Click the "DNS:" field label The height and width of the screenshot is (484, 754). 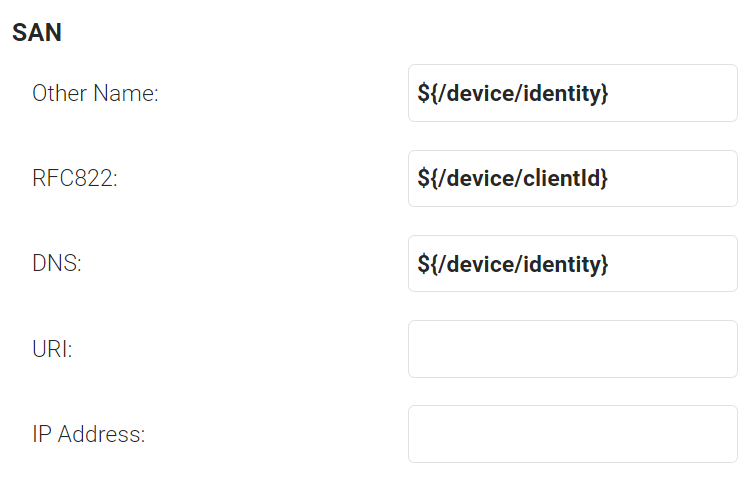click(x=57, y=264)
